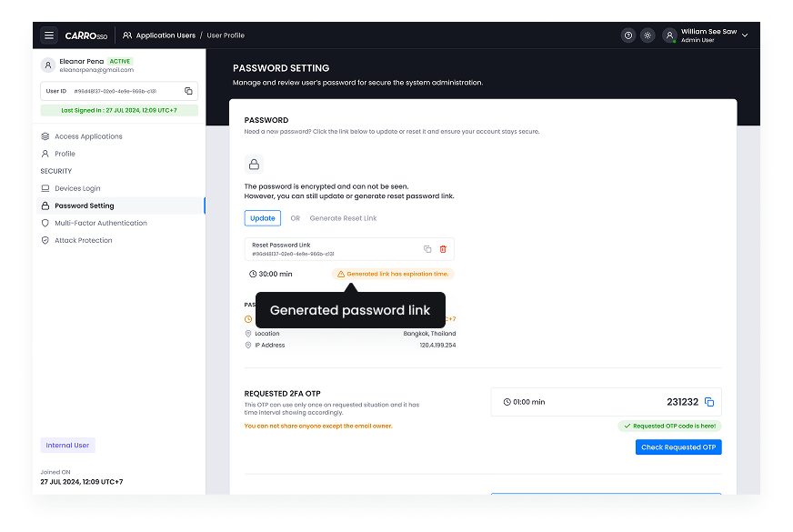Click the help question mark icon in header
The height and width of the screenshot is (532, 793).
[x=627, y=35]
